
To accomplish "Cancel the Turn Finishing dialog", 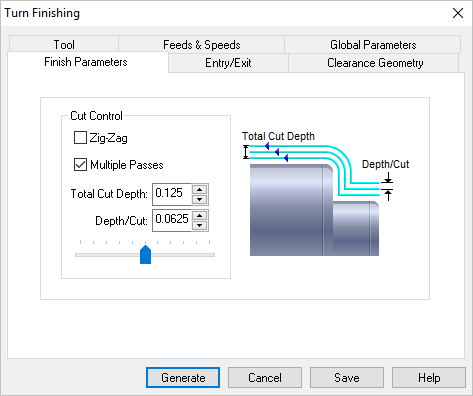I will tap(265, 378).
